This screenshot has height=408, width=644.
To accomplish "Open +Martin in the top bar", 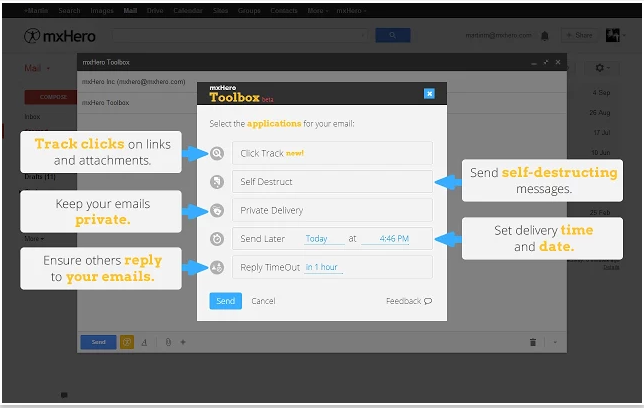I will pos(36,11).
